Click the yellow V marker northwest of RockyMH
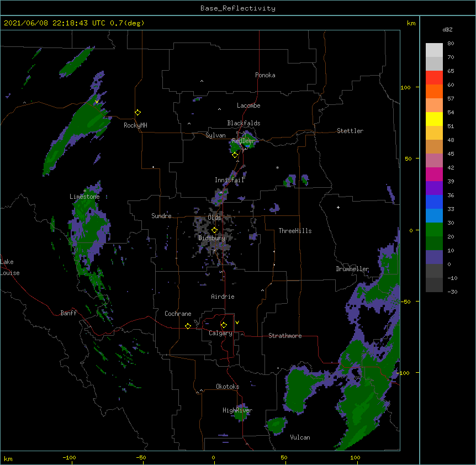Viewport: 476px width, 465px height. click(x=97, y=102)
